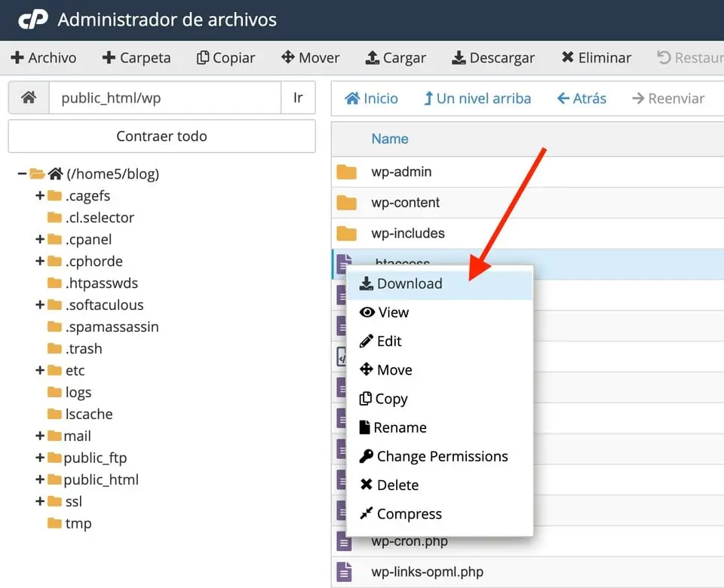Focus the public_html/wp path input
The width and height of the screenshot is (724, 588).
[165, 97]
